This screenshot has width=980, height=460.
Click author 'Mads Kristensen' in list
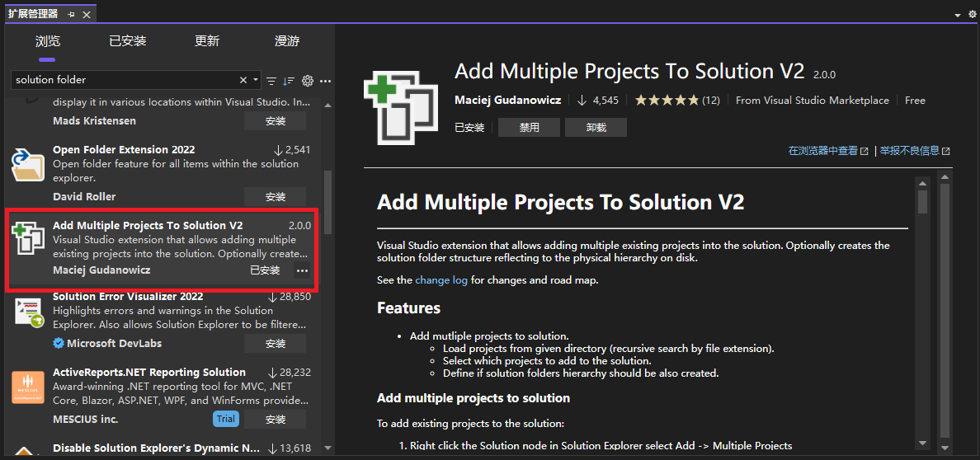[x=94, y=120]
